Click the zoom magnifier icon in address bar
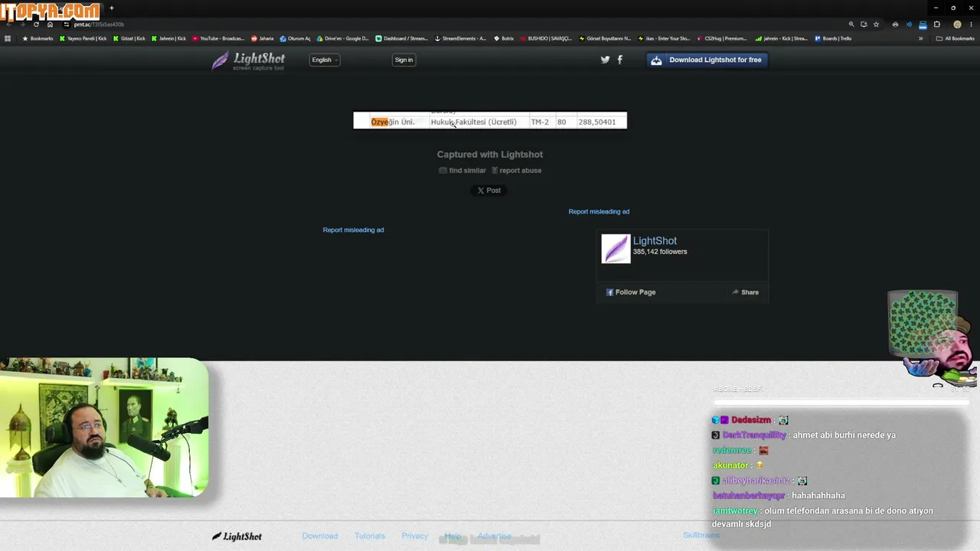980x551 pixels. pyautogui.click(x=851, y=24)
